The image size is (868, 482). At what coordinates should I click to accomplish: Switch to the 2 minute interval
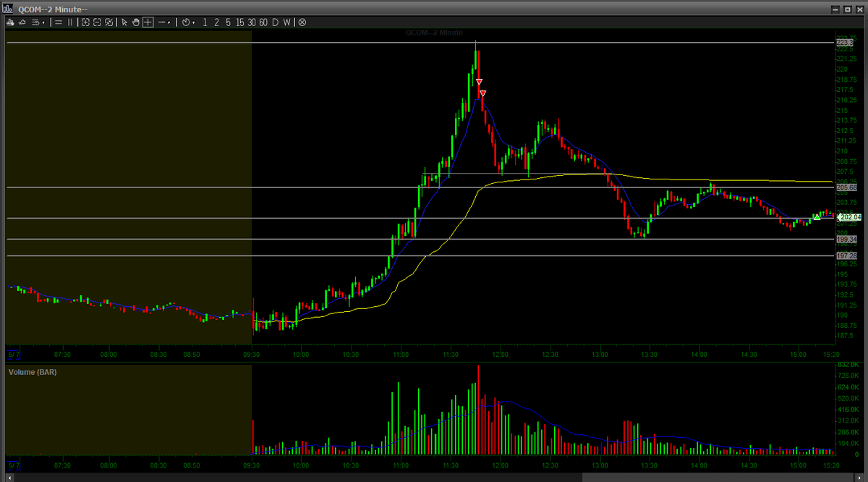(x=216, y=22)
